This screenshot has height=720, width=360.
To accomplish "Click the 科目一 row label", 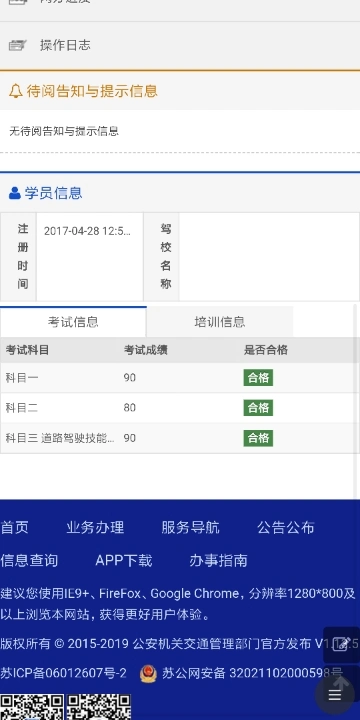I will pyautogui.click(x=22, y=378).
